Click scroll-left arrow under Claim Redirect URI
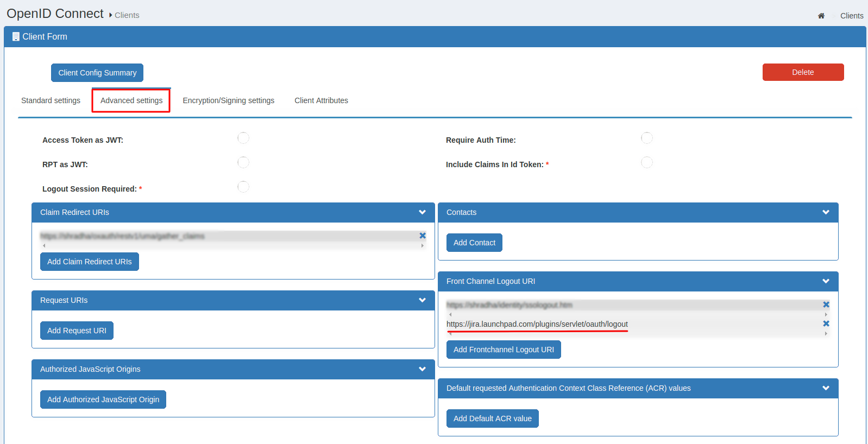 44,246
